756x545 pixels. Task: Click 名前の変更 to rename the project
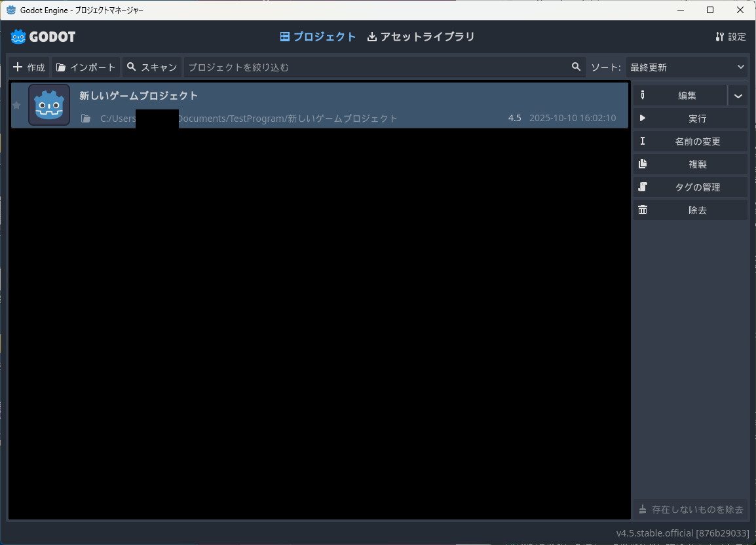pyautogui.click(x=690, y=141)
